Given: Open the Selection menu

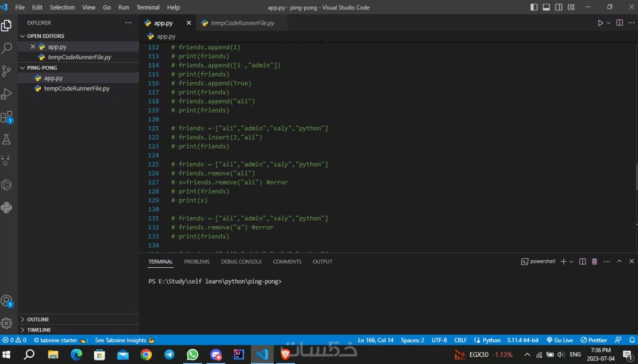Looking at the screenshot, I should 62,8.
